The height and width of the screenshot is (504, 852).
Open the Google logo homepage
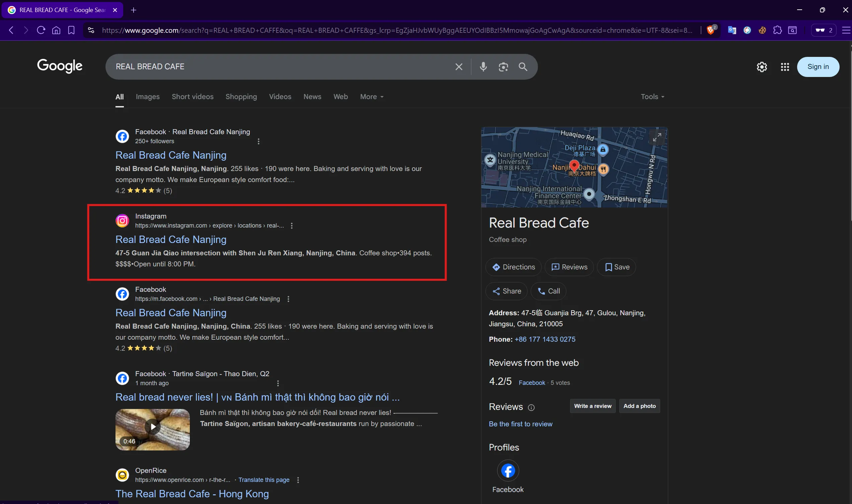pos(60,66)
